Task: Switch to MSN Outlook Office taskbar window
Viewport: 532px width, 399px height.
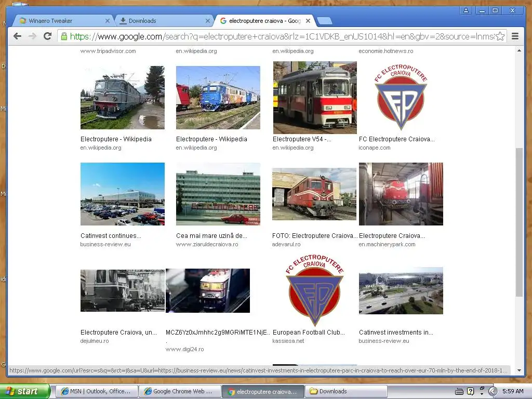Action: click(x=97, y=392)
